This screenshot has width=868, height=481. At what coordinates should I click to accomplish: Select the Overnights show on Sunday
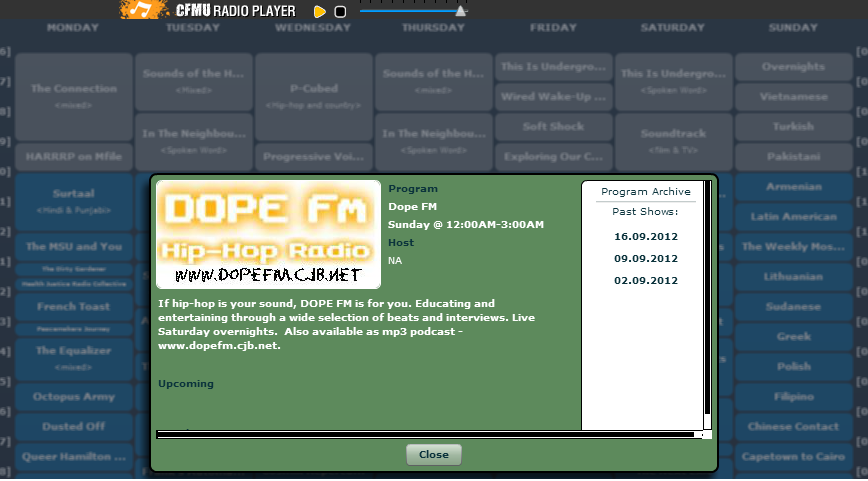point(794,66)
